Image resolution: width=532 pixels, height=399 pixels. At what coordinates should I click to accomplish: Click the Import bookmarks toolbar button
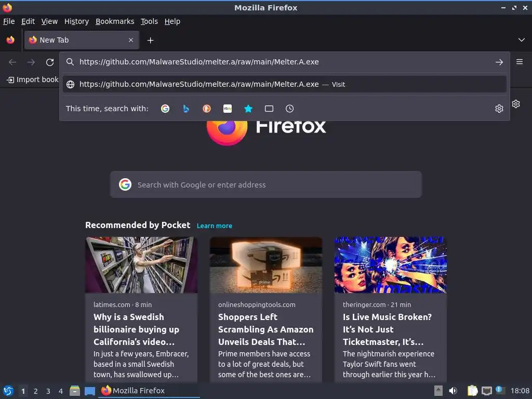pyautogui.click(x=33, y=79)
